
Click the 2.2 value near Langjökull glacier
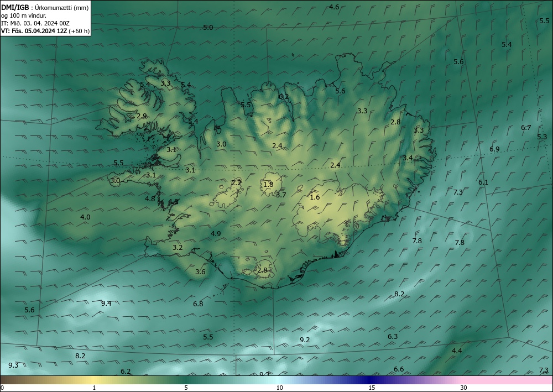[x=236, y=182]
